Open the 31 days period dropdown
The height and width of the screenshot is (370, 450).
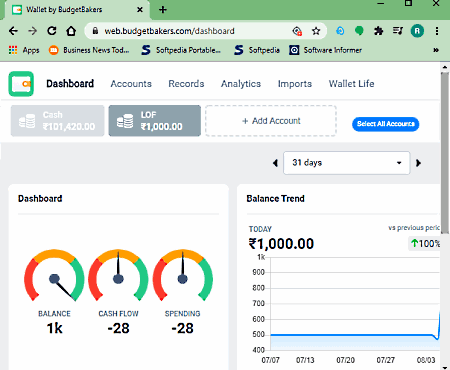(x=347, y=163)
